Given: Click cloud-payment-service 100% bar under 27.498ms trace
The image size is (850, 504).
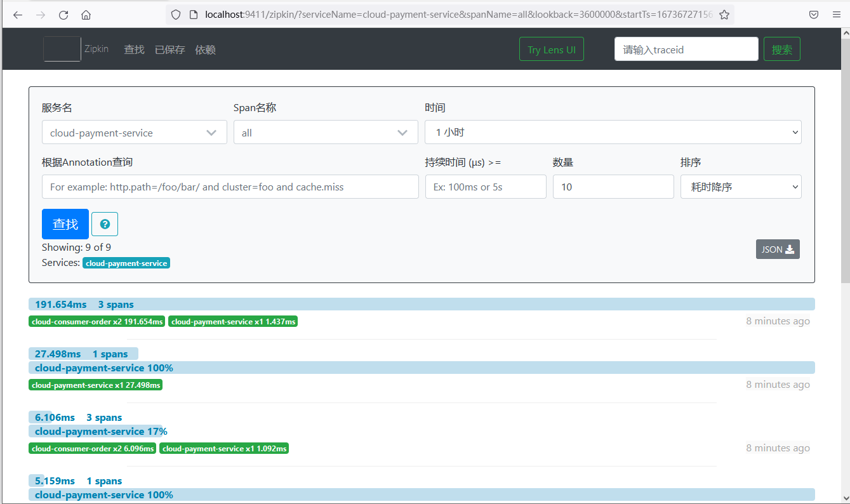Looking at the screenshot, I should tap(422, 368).
